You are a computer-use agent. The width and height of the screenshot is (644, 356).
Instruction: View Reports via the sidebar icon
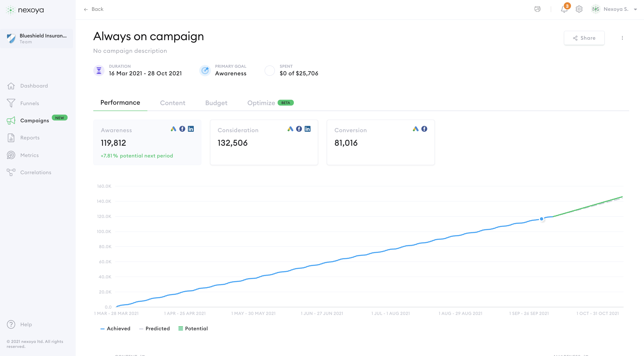30,138
